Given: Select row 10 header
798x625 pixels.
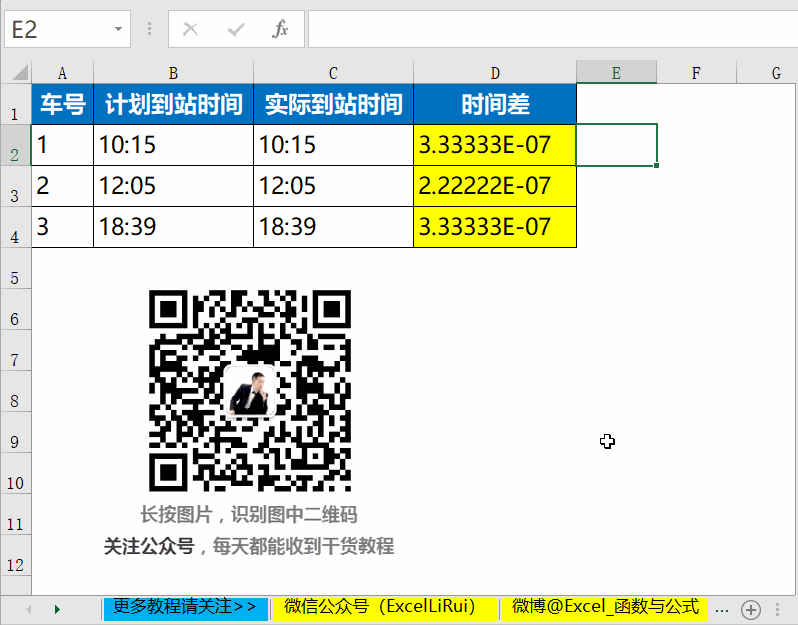Looking at the screenshot, I should point(15,474).
